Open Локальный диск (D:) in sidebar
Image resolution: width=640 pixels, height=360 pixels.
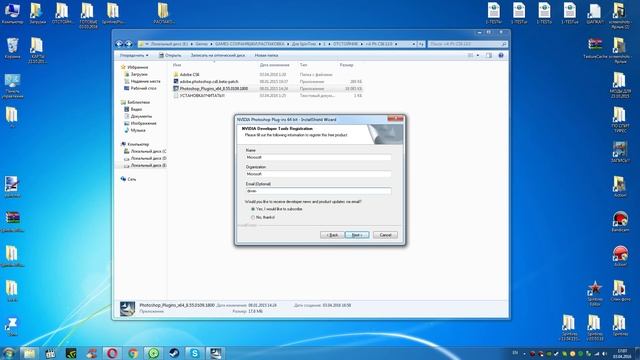click(x=148, y=158)
